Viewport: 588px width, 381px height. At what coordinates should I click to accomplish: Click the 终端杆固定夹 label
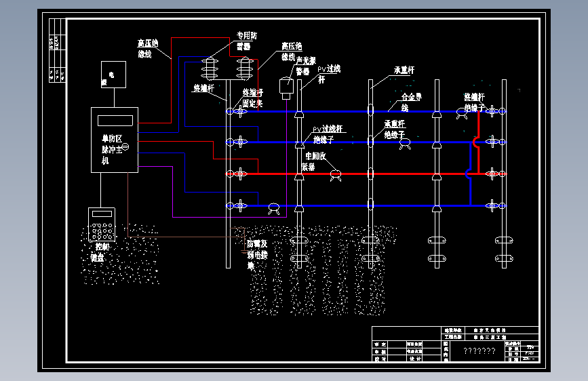point(252,98)
